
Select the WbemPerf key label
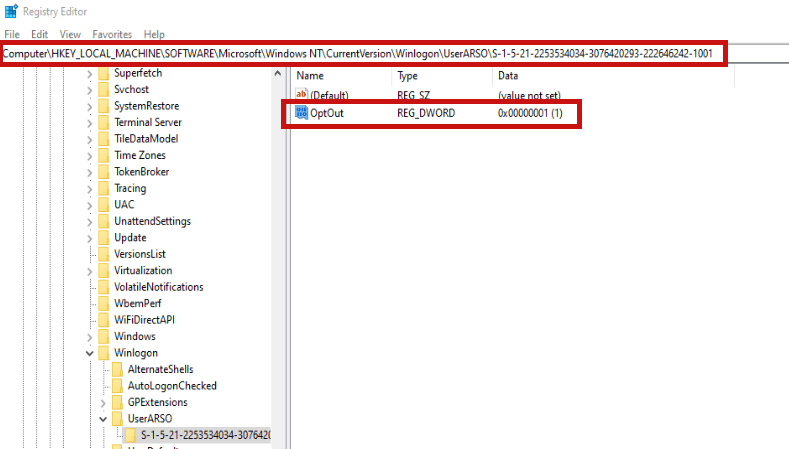137,303
